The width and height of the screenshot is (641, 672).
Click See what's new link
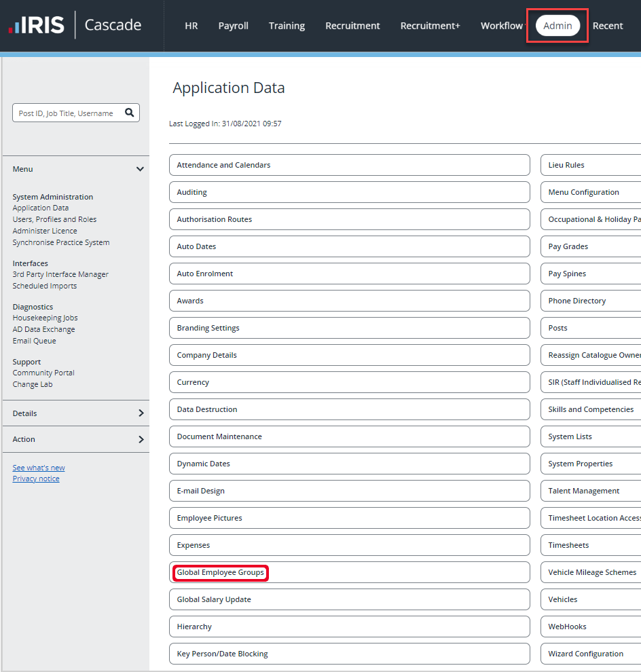(x=39, y=468)
